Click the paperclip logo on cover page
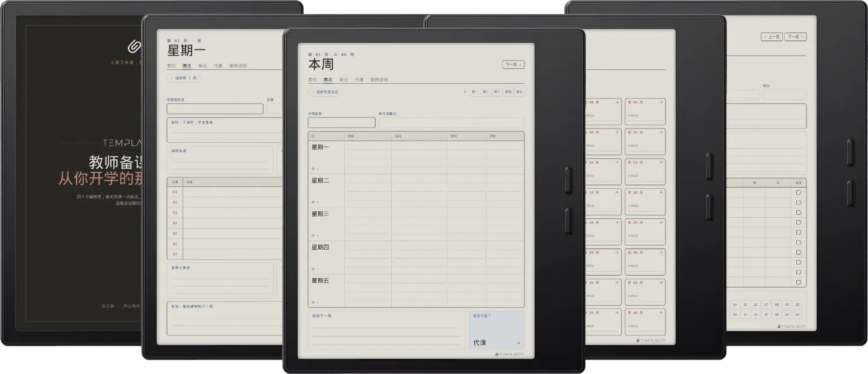 [x=134, y=46]
